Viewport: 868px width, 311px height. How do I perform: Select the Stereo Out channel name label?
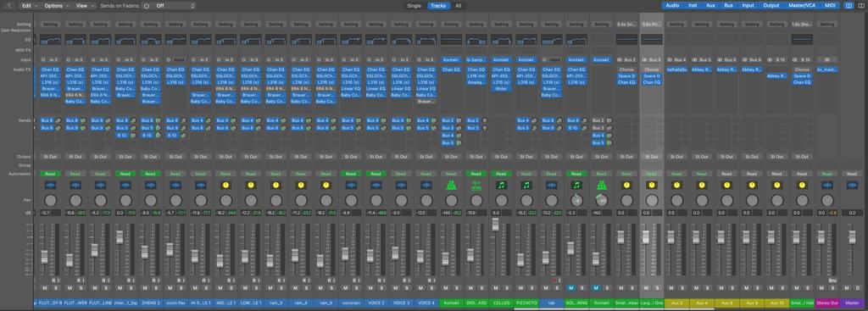[x=826, y=303]
